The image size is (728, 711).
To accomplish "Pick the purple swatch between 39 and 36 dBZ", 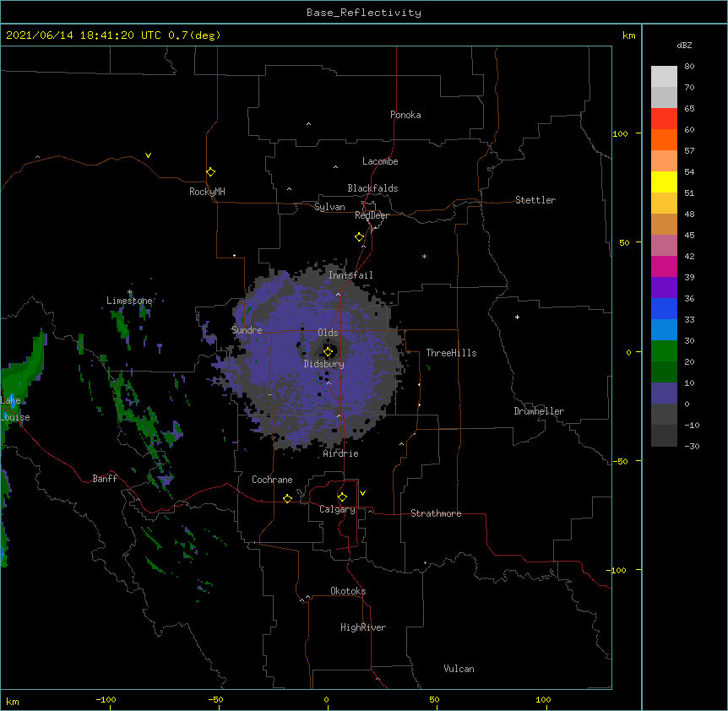I will 664,287.
